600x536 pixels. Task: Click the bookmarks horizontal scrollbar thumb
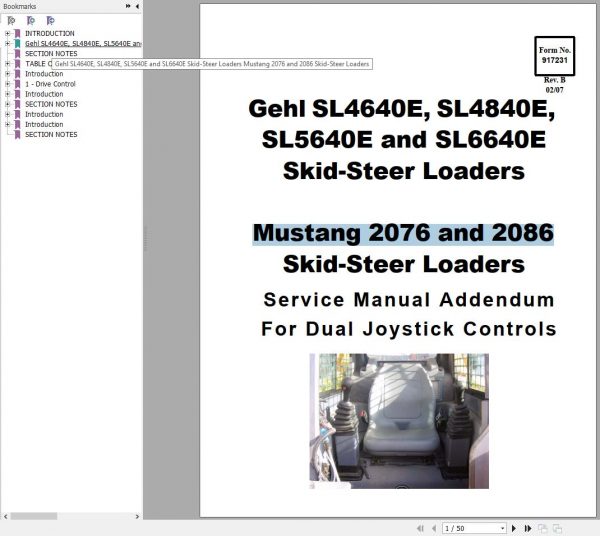pos(34,516)
